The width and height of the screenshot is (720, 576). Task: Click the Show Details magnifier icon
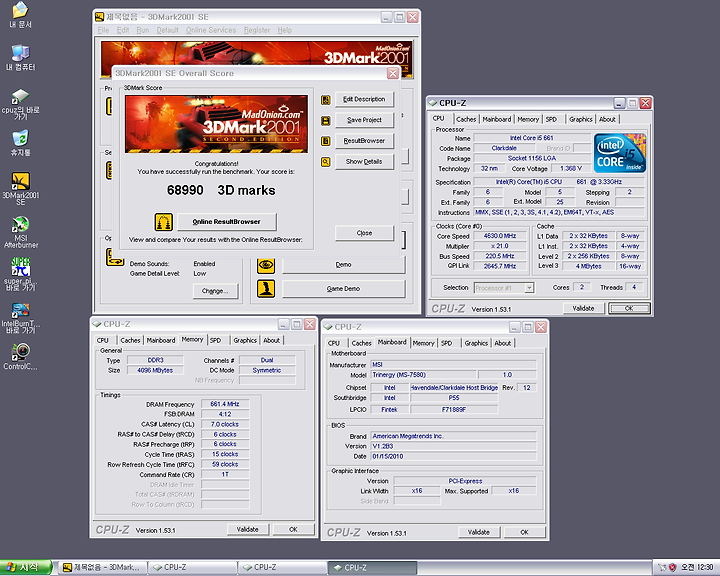[x=326, y=162]
